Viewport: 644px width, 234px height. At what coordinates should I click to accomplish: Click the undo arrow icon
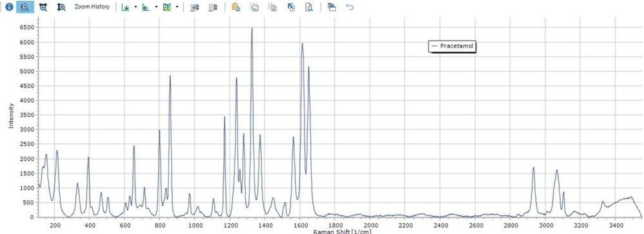(x=350, y=7)
